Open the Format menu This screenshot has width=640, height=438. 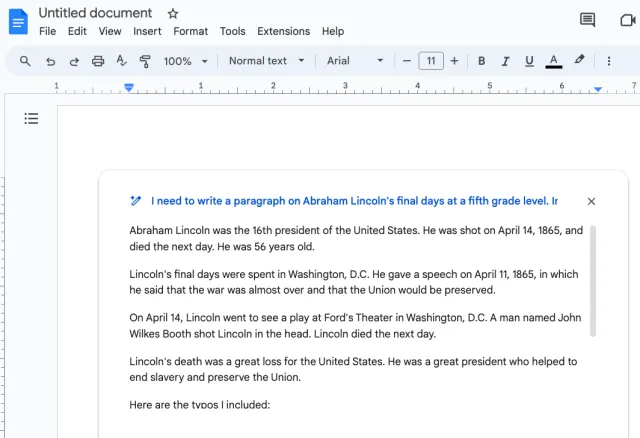tap(190, 31)
